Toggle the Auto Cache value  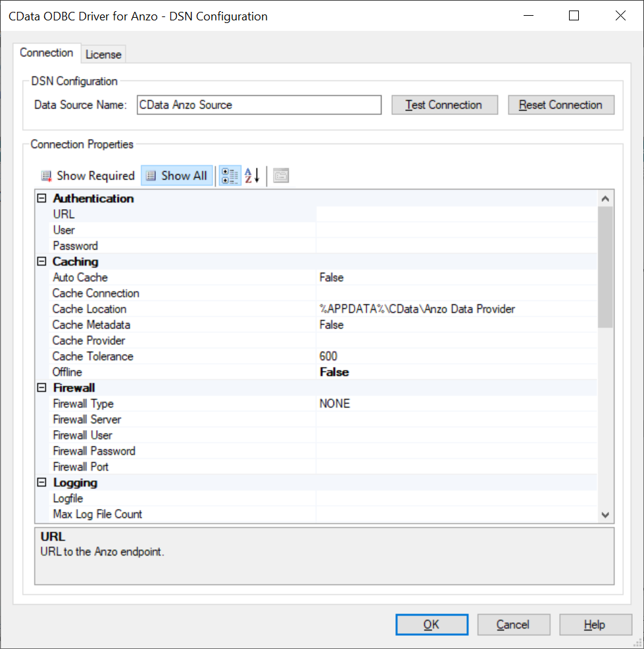(395, 277)
